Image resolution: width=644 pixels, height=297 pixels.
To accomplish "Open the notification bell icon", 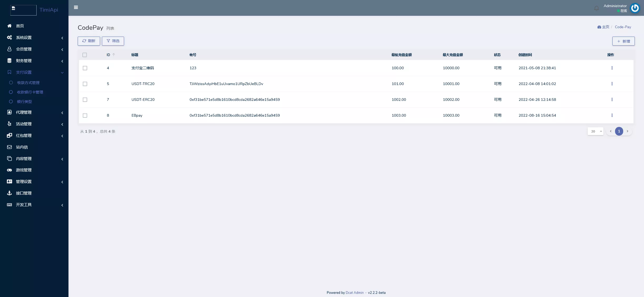I will 596,8.
